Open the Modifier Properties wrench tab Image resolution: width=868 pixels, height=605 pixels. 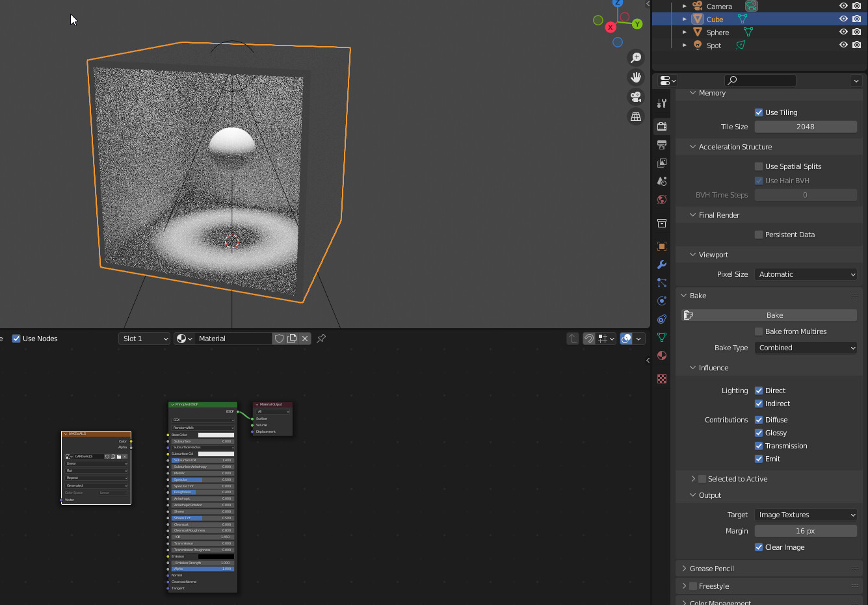(661, 264)
